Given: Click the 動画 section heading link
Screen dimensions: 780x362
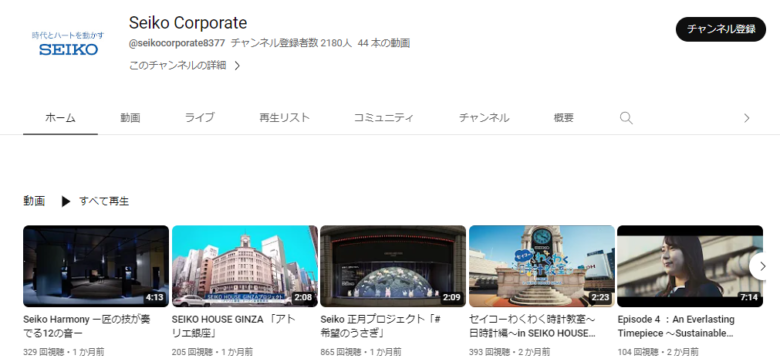Looking at the screenshot, I should tap(34, 201).
